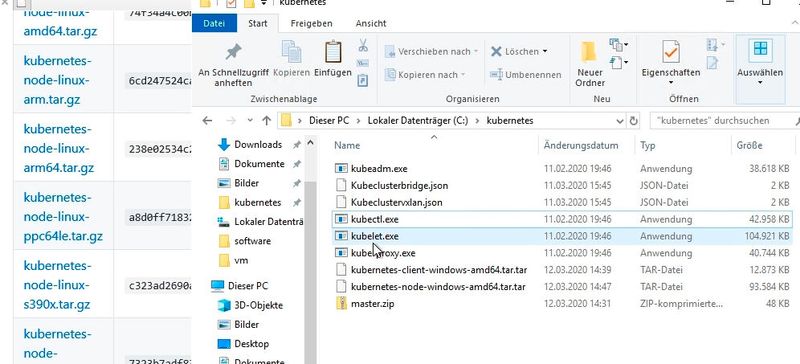Screen dimensions: 800x364
Task: Sort by Änderungsdatum column header
Action: coord(581,145)
